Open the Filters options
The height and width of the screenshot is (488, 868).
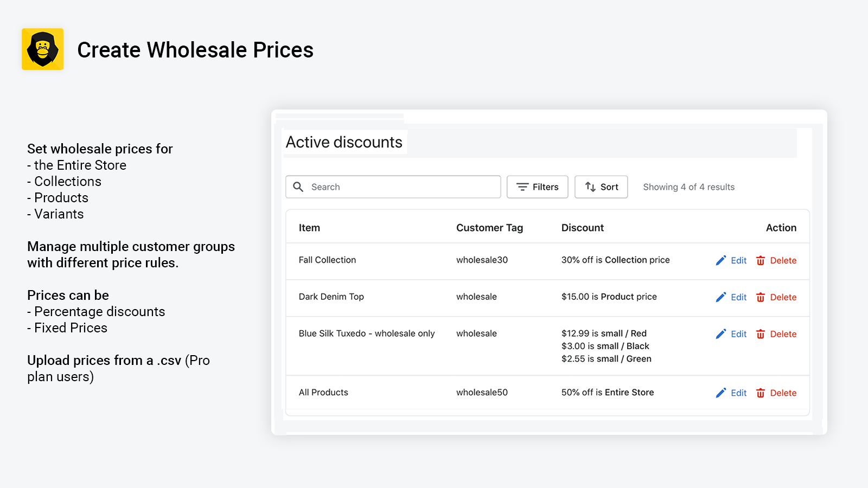[x=537, y=187]
